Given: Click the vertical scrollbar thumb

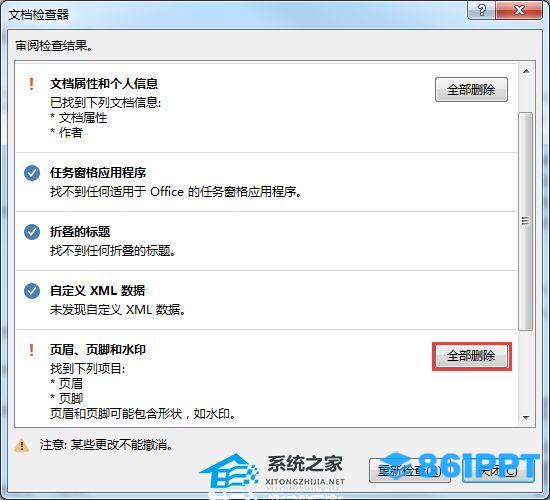Looking at the screenshot, I should click(525, 221).
